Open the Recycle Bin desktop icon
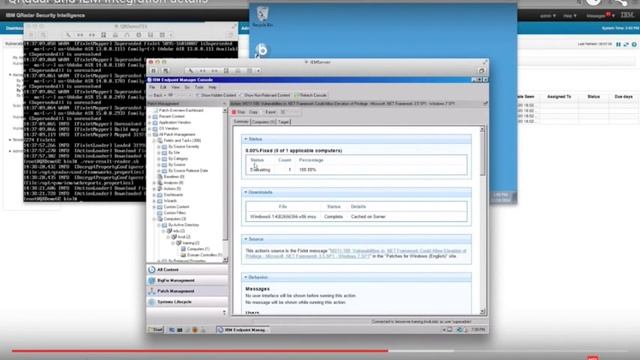Viewport: 640px width, 360px height. [x=262, y=15]
